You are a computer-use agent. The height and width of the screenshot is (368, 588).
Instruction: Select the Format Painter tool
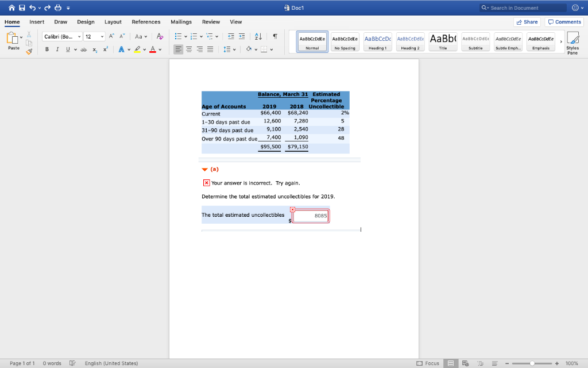point(29,52)
